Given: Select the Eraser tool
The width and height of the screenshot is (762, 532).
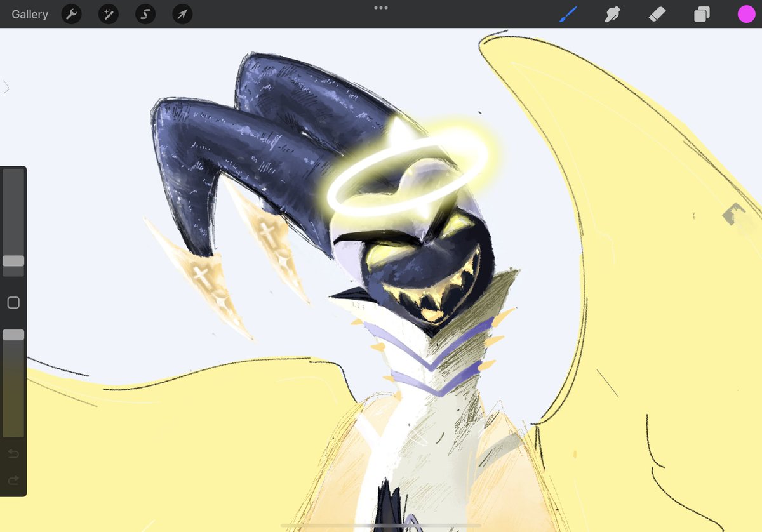Looking at the screenshot, I should pos(657,14).
